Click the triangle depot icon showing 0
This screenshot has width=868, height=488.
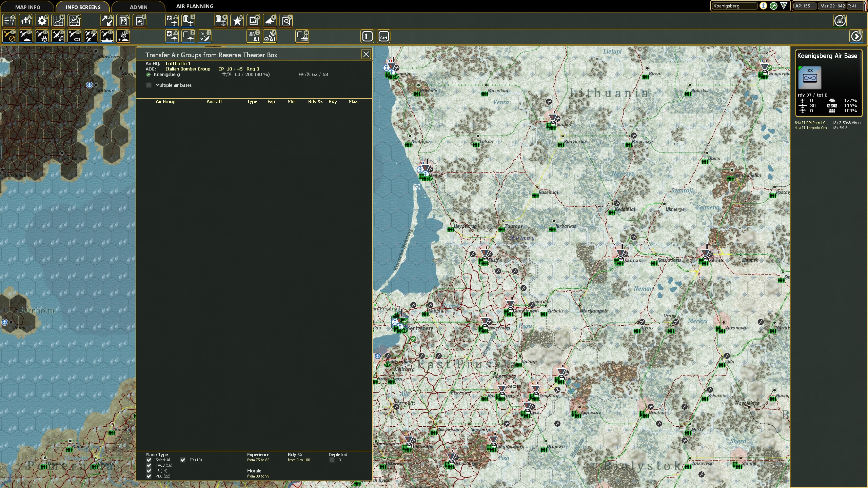(x=784, y=6)
